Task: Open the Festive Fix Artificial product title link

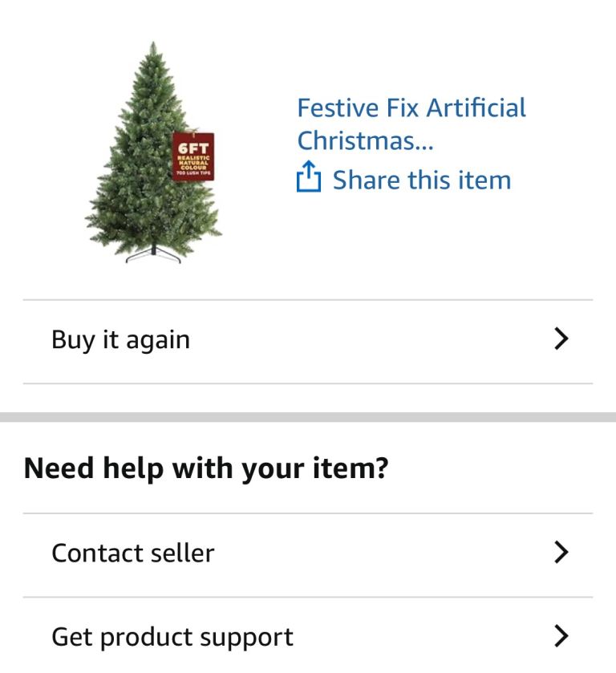Action: 411,108
